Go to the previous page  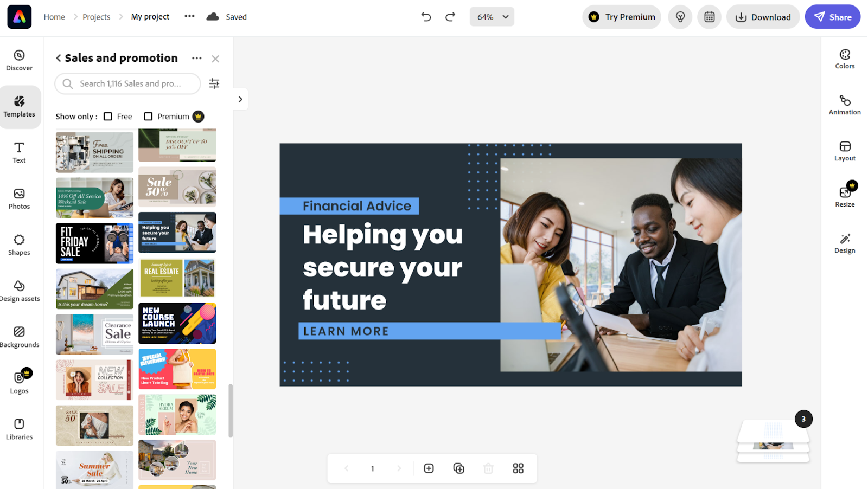click(346, 468)
